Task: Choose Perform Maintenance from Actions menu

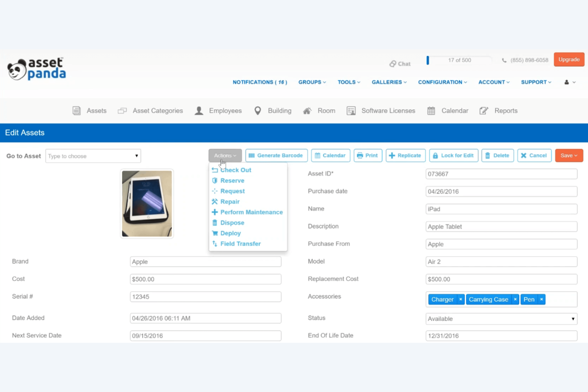Action: (251, 212)
